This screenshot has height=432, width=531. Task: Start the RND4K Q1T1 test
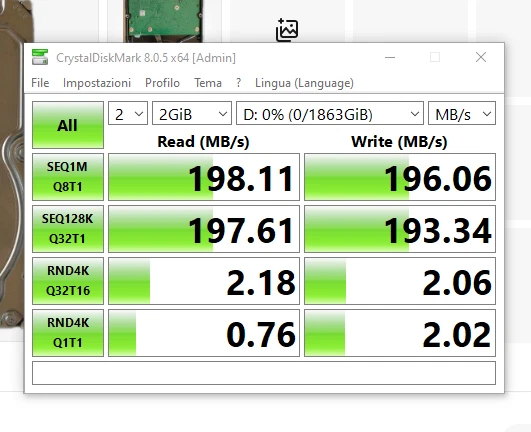(68, 333)
